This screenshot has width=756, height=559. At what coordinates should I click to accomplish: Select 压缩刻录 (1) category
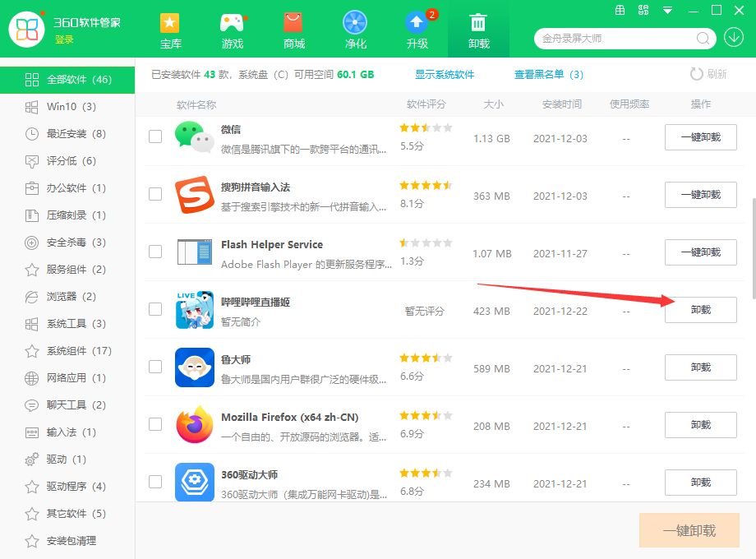coord(67,215)
